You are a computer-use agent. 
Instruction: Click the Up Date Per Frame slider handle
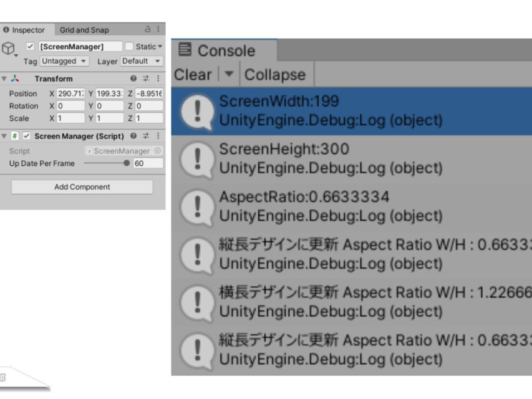click(x=127, y=163)
